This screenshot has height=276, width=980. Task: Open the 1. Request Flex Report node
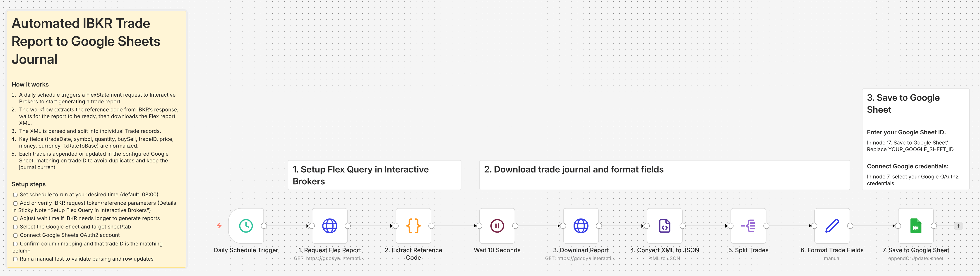pos(329,226)
